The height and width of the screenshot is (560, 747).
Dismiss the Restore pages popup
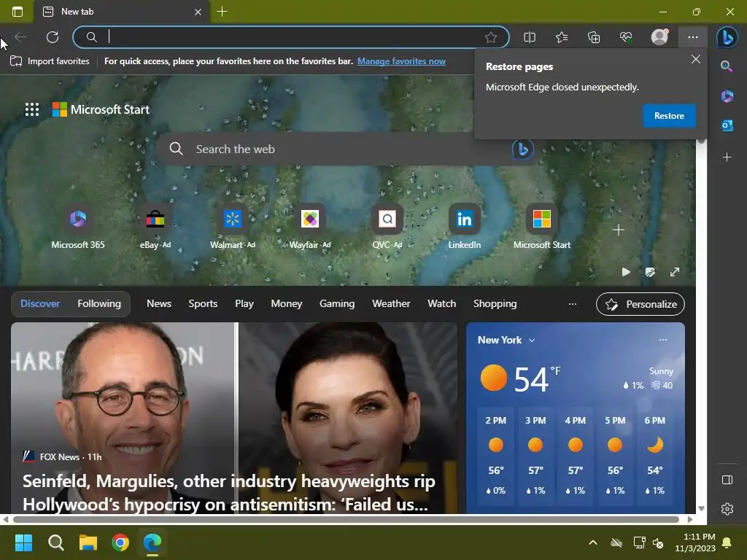(695, 59)
